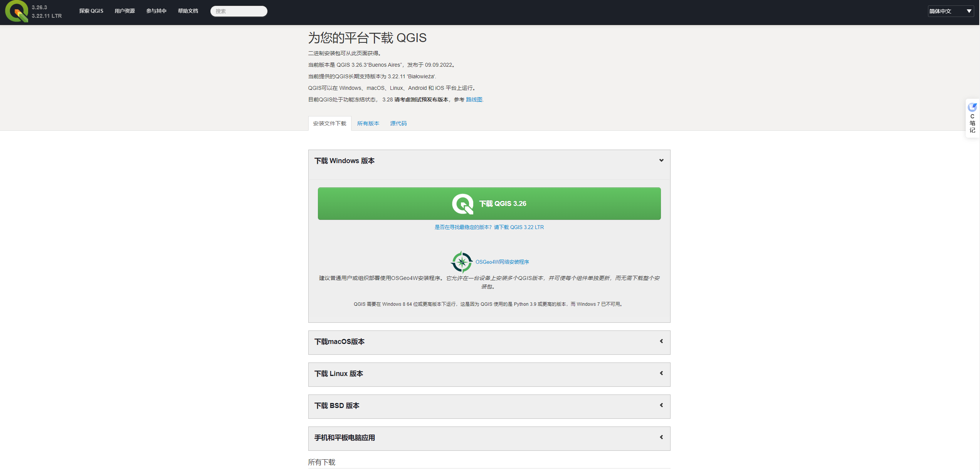Follow the 请下载 QGIS 3.22 LTR link
The width and height of the screenshot is (980, 472).
tap(519, 227)
